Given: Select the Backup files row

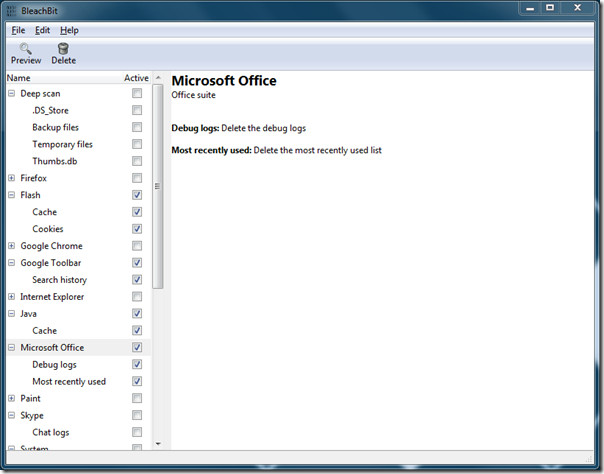Looking at the screenshot, I should click(x=79, y=127).
